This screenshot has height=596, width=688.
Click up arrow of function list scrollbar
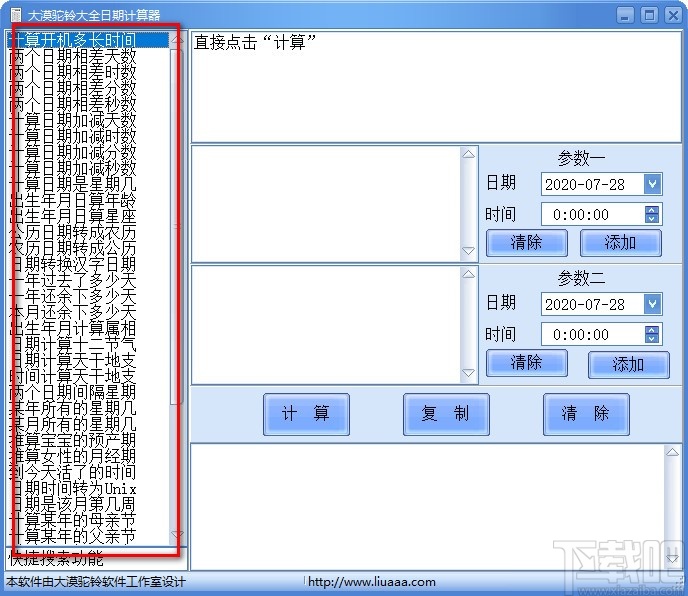177,39
